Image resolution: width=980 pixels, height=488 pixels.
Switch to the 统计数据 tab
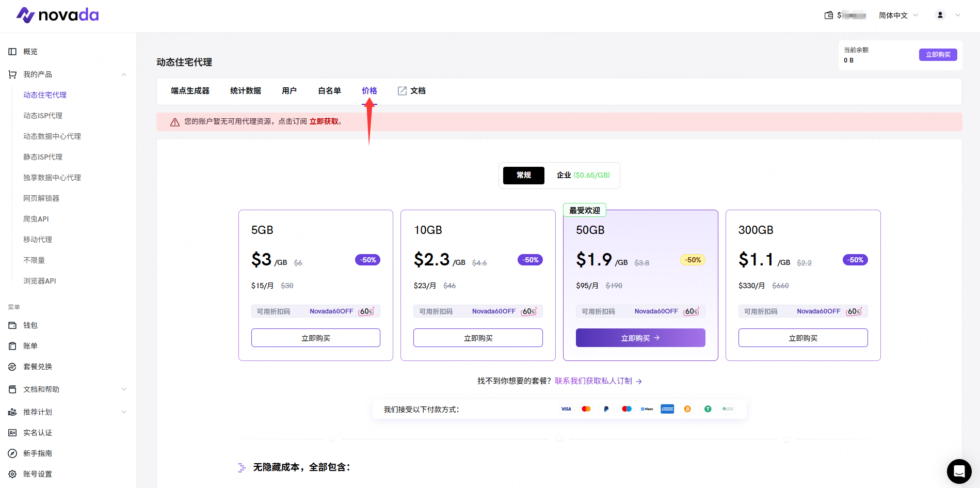(x=245, y=91)
